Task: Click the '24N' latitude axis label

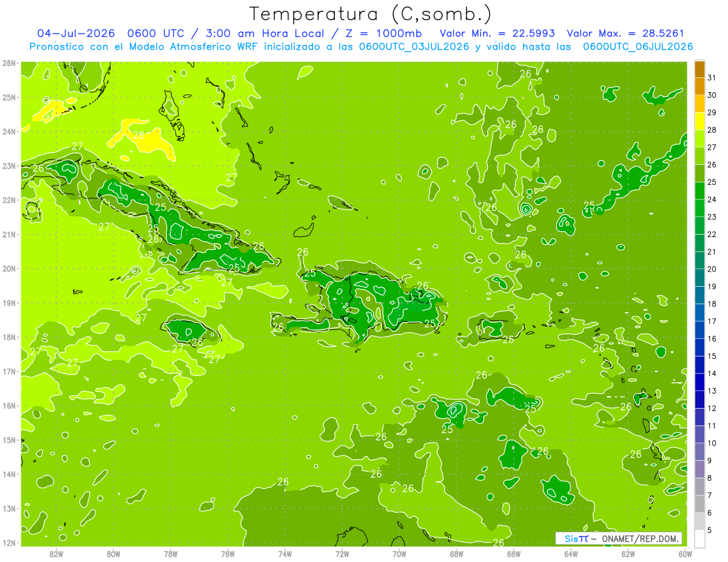Action: pos(9,132)
